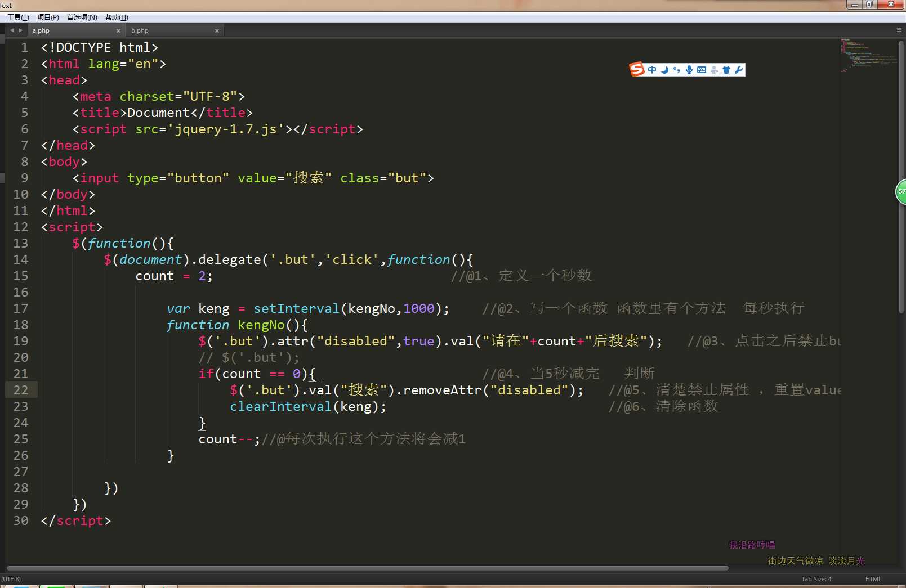Viewport: 906px width, 588px height.
Task: Open the 帮助(H) menu
Action: tap(117, 17)
